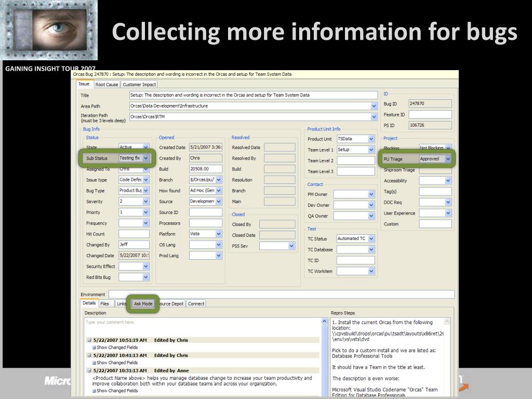Open the Accessibility dropdown
The image size is (532, 399).
point(448,181)
